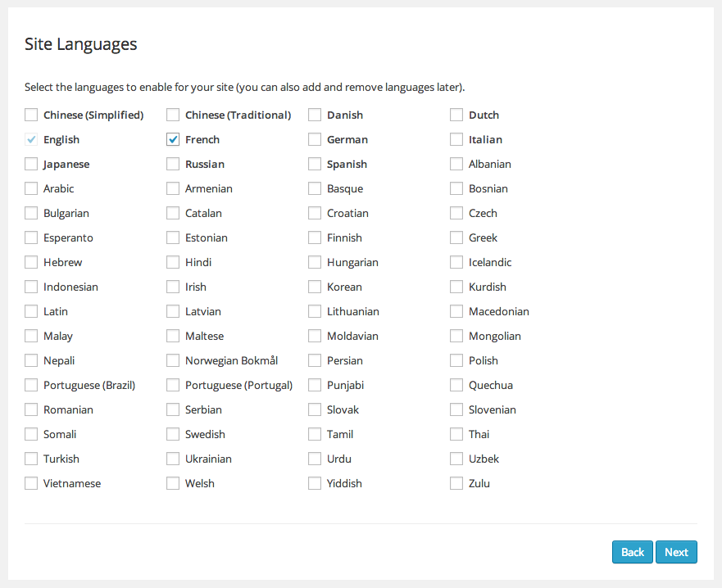Tick the Zulu checkbox
722x588 pixels.
456,484
